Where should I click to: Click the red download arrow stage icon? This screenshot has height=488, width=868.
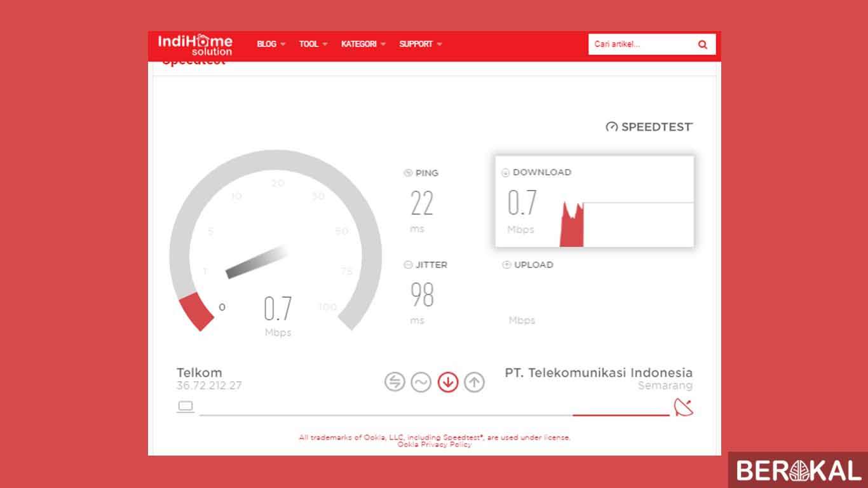tap(448, 382)
